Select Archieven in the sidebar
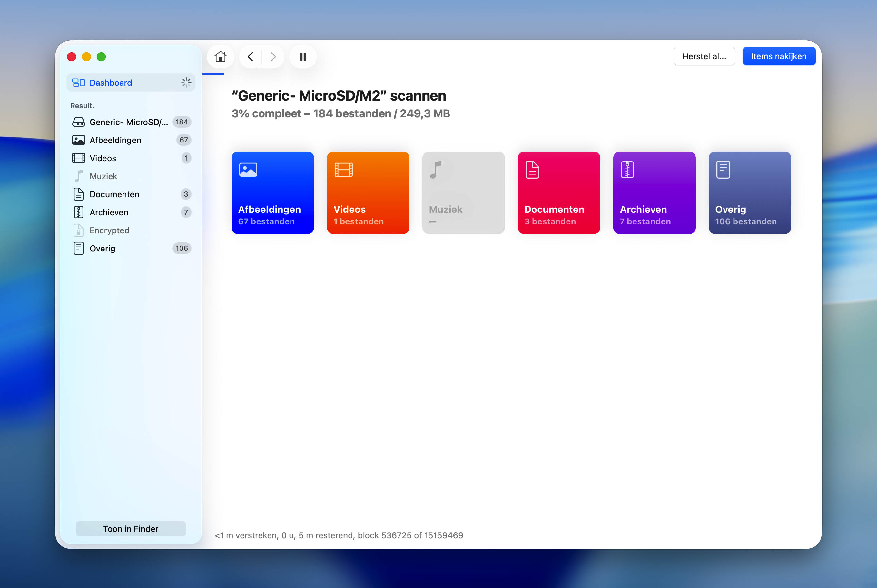877x588 pixels. pyautogui.click(x=131, y=212)
